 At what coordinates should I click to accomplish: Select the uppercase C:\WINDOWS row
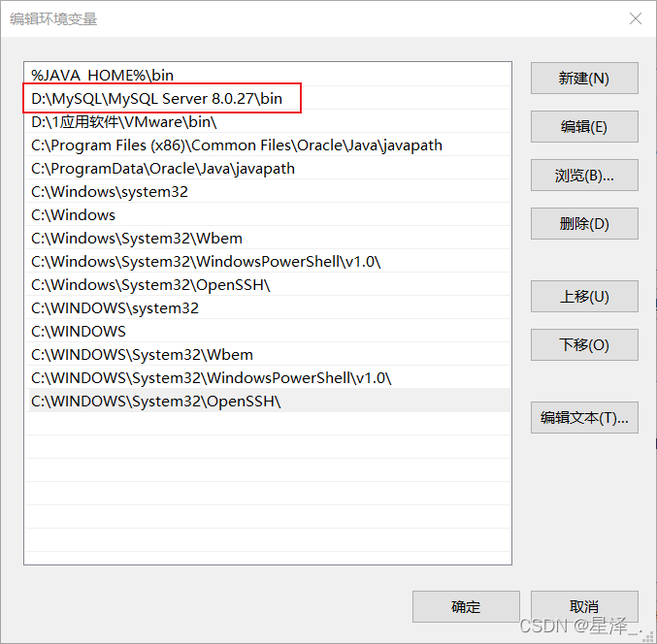[268, 331]
